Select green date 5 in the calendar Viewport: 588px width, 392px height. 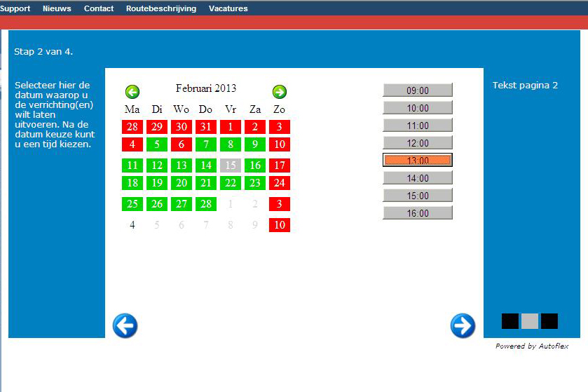tap(157, 144)
